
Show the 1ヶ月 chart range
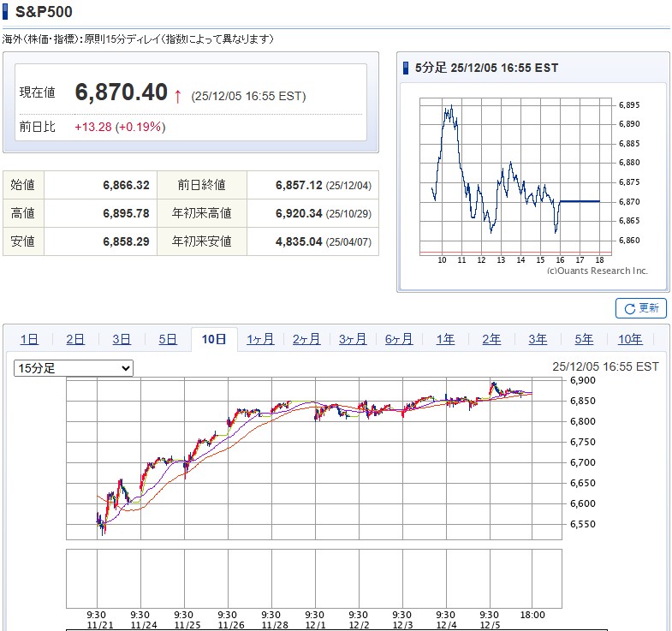(260, 340)
